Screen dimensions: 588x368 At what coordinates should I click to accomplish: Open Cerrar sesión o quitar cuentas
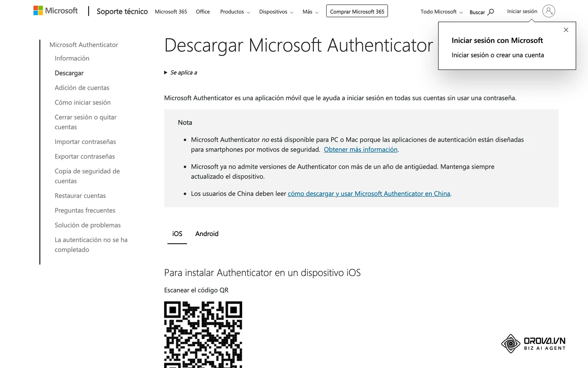tap(86, 122)
